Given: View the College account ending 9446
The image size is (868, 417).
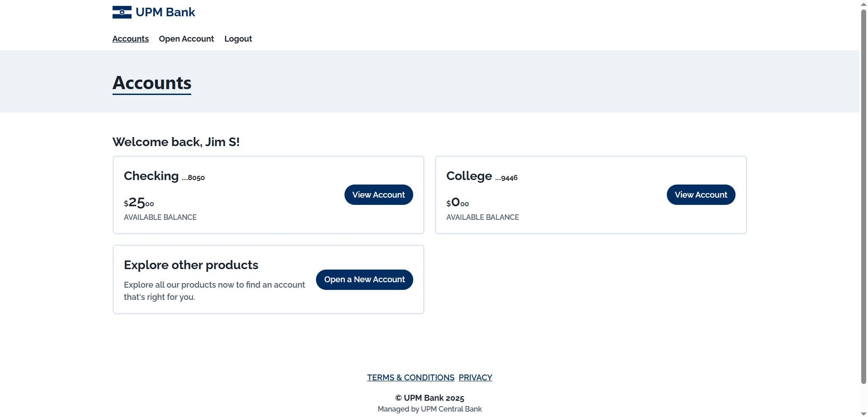Looking at the screenshot, I should (x=701, y=194).
